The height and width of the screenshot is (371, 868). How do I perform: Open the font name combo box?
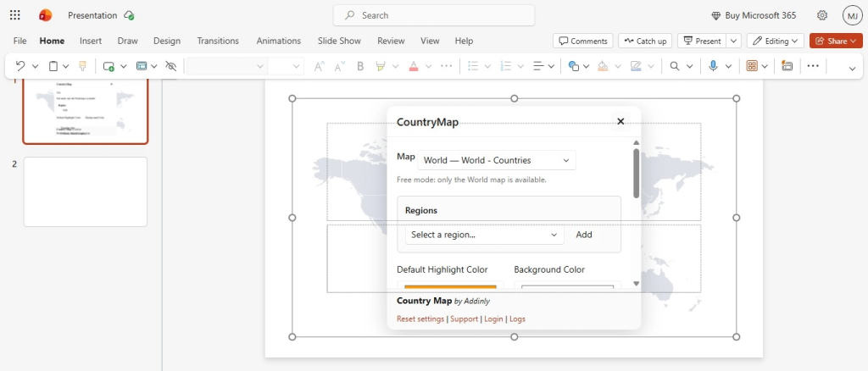click(x=227, y=66)
